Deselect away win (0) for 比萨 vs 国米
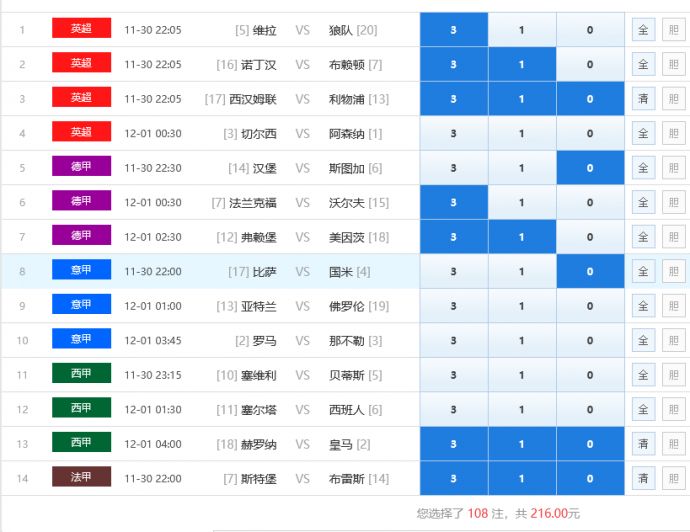This screenshot has height=532, width=690. click(589, 272)
